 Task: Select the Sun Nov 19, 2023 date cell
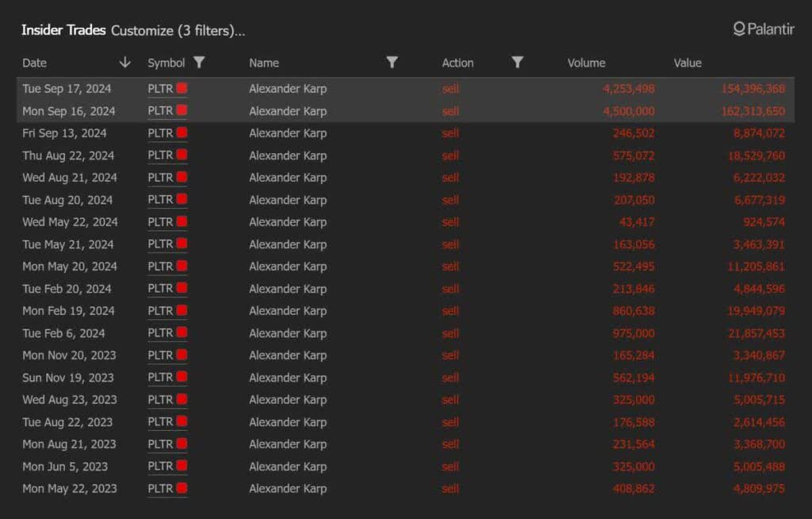[68, 378]
